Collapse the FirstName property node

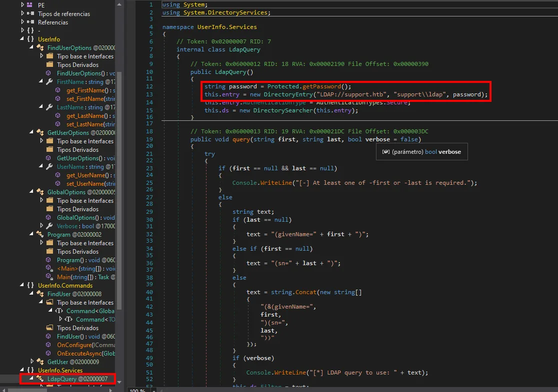tap(41, 81)
